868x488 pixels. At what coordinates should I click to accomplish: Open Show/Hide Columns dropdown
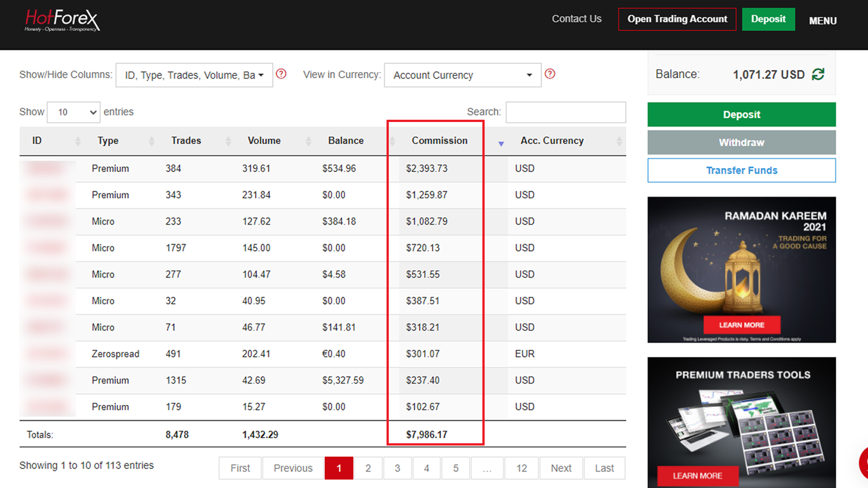click(194, 75)
